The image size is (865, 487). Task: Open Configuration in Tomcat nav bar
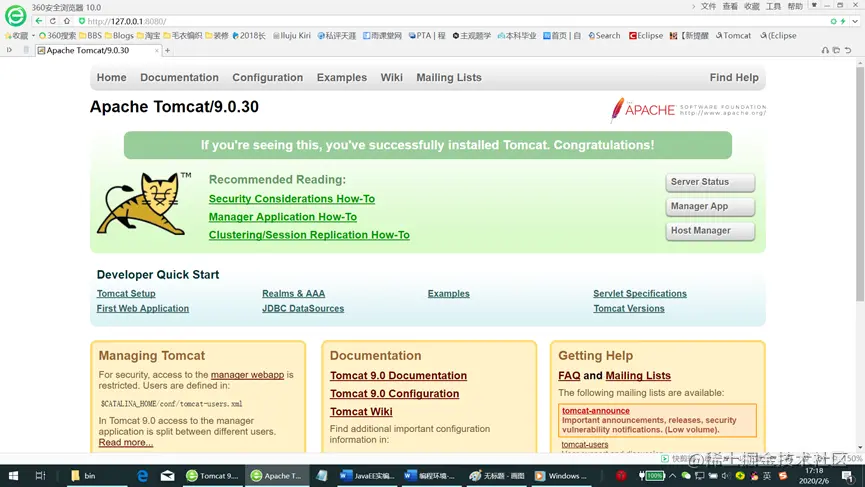pos(268,78)
